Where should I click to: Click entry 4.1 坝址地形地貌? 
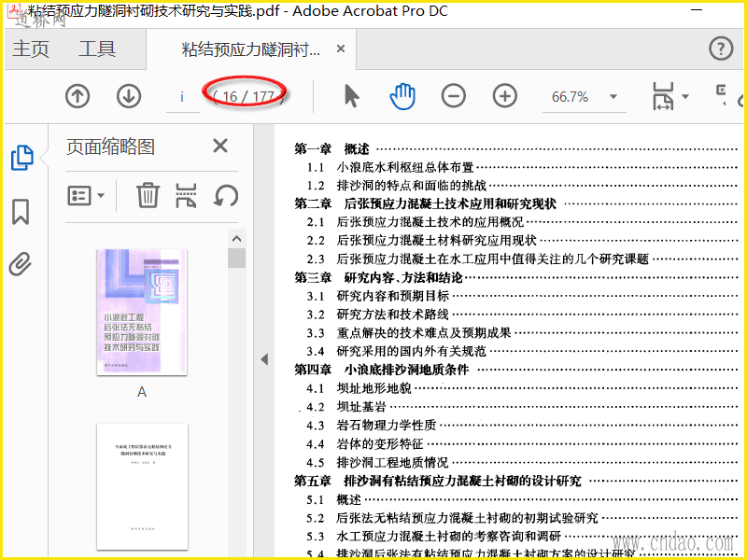[359, 389]
